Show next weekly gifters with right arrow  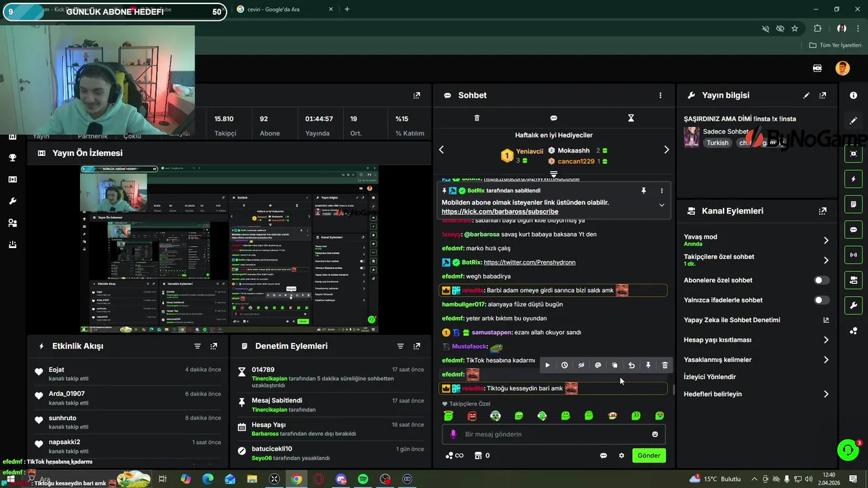coord(666,150)
